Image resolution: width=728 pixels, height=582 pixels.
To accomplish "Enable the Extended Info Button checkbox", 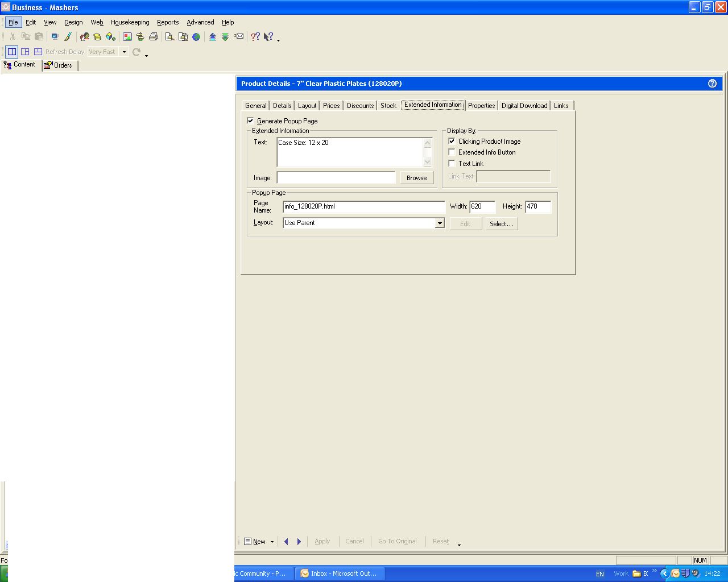I will click(452, 152).
